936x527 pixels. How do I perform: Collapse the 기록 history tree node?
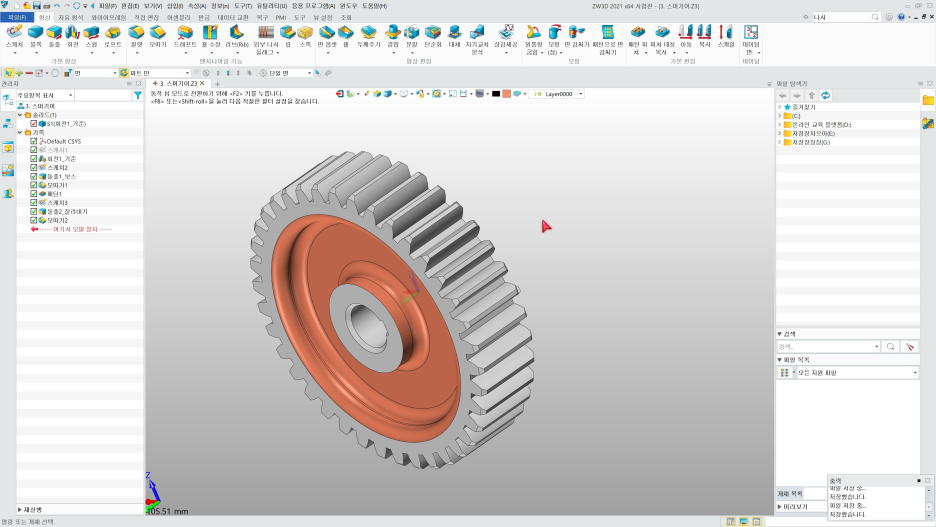20,132
